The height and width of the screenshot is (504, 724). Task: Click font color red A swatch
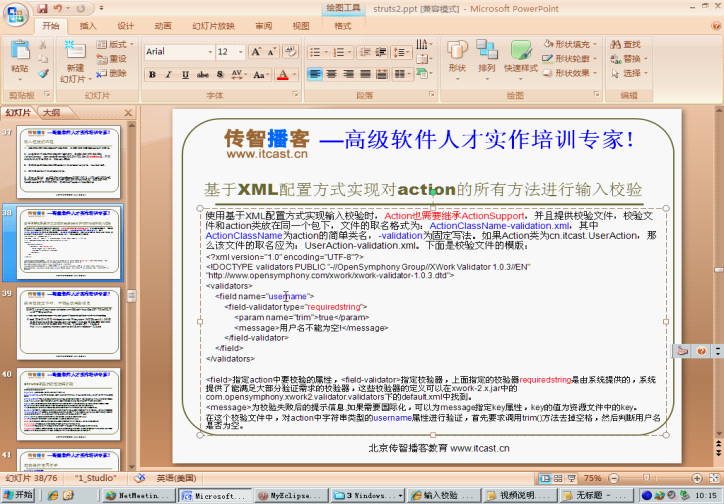tap(283, 74)
